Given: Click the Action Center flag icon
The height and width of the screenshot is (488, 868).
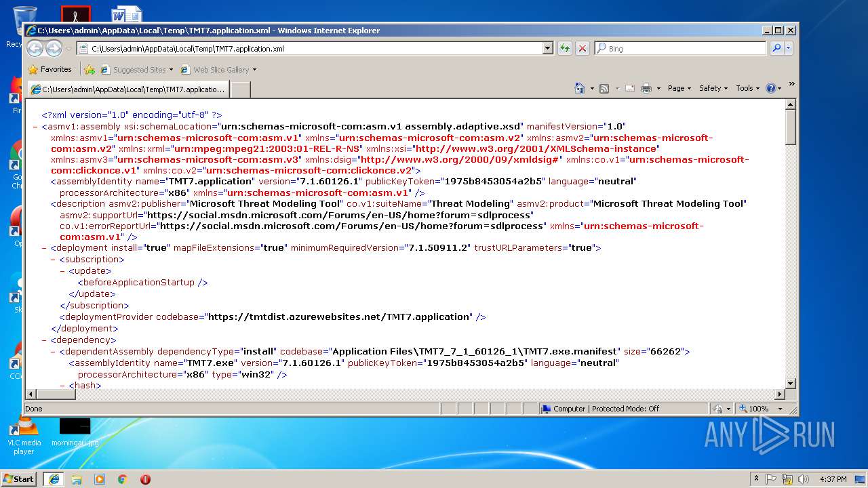Looking at the screenshot, I should (771, 479).
